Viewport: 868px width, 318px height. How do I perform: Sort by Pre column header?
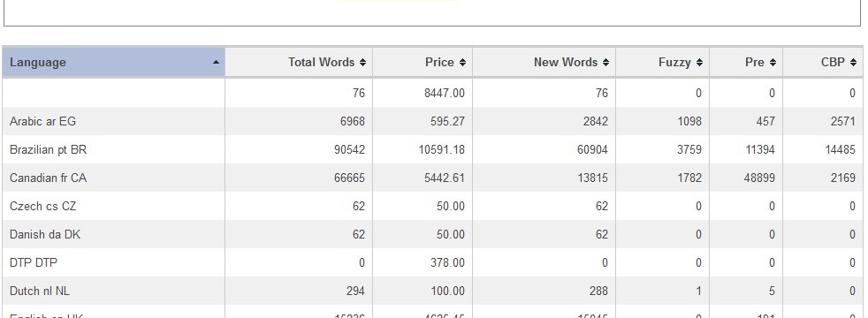(746, 62)
